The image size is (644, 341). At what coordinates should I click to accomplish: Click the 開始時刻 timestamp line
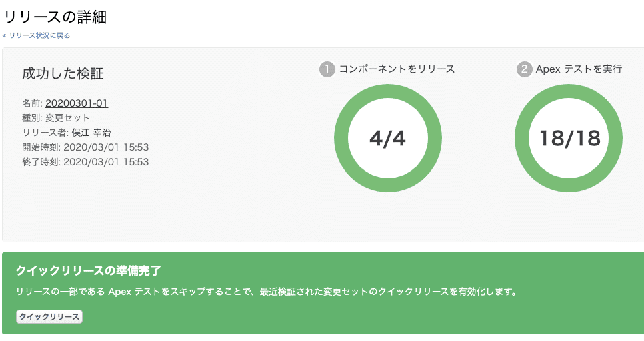[x=85, y=147]
